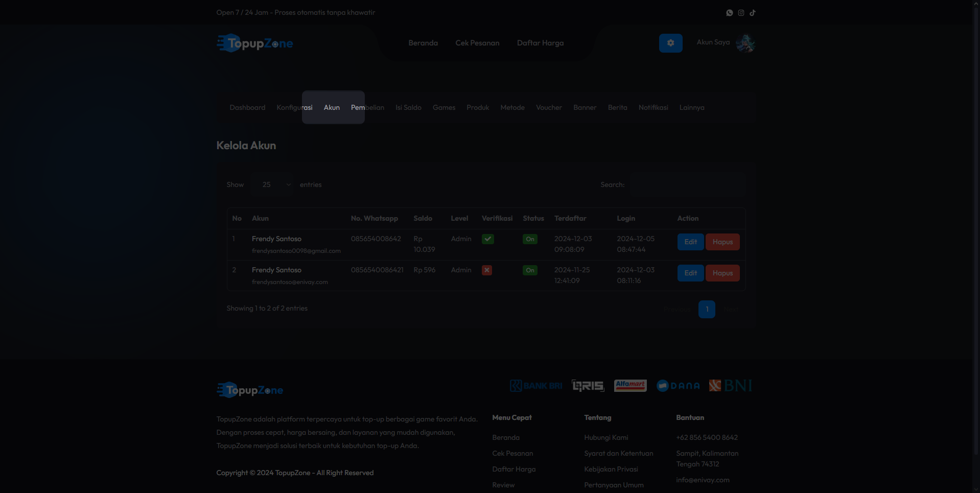Image resolution: width=980 pixels, height=493 pixels.
Task: Click the QRIS payment logo
Action: [588, 386]
